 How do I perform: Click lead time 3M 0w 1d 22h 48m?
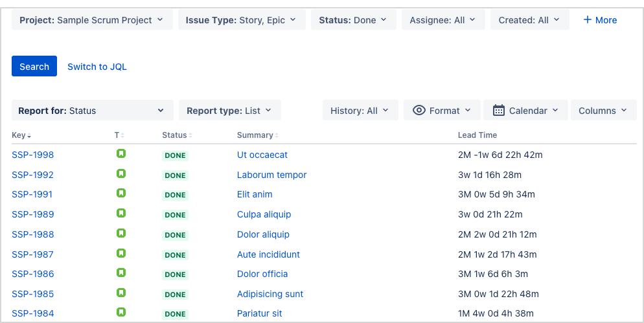pyautogui.click(x=498, y=294)
